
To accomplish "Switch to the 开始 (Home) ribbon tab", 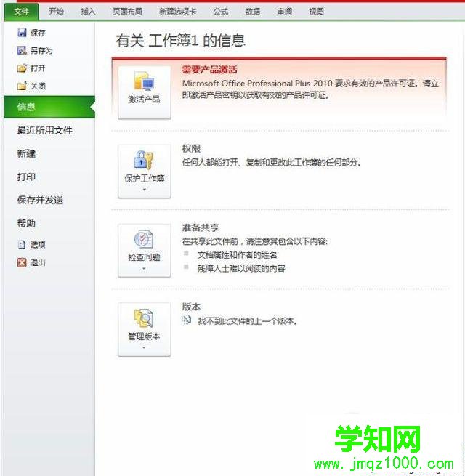I will click(57, 12).
